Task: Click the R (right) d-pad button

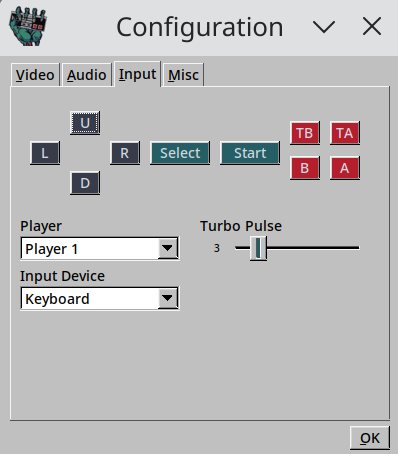Action: coord(125,153)
